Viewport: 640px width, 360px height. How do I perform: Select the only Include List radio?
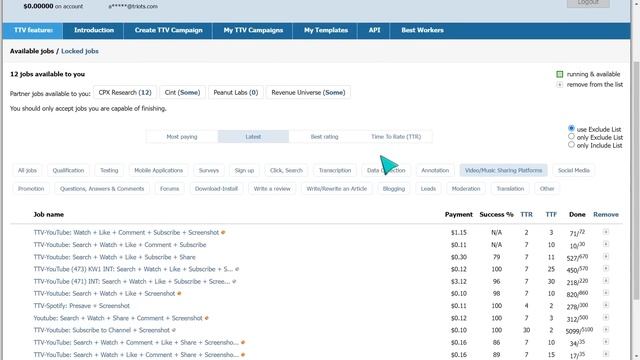point(571,144)
